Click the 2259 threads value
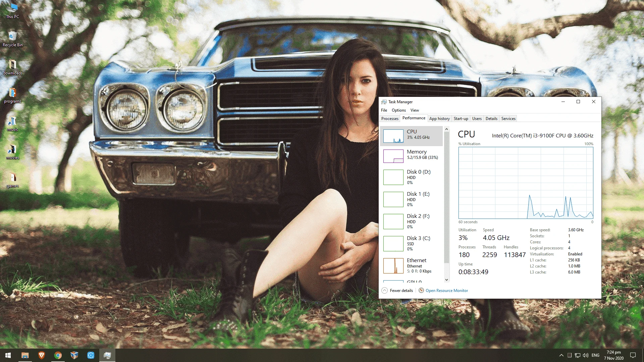 [x=489, y=255]
